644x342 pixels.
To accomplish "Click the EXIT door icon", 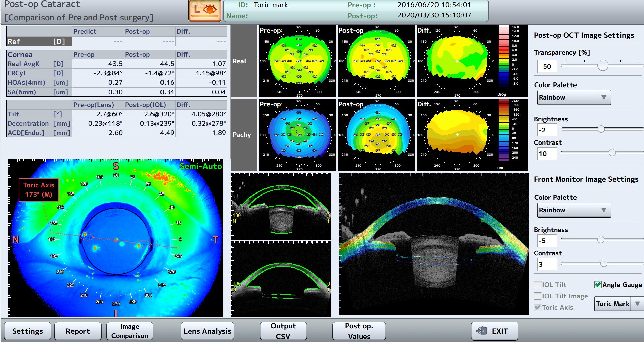I will (x=481, y=331).
